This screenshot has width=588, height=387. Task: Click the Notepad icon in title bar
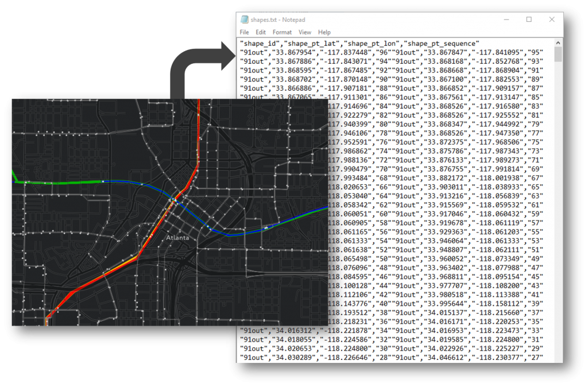tap(245, 20)
